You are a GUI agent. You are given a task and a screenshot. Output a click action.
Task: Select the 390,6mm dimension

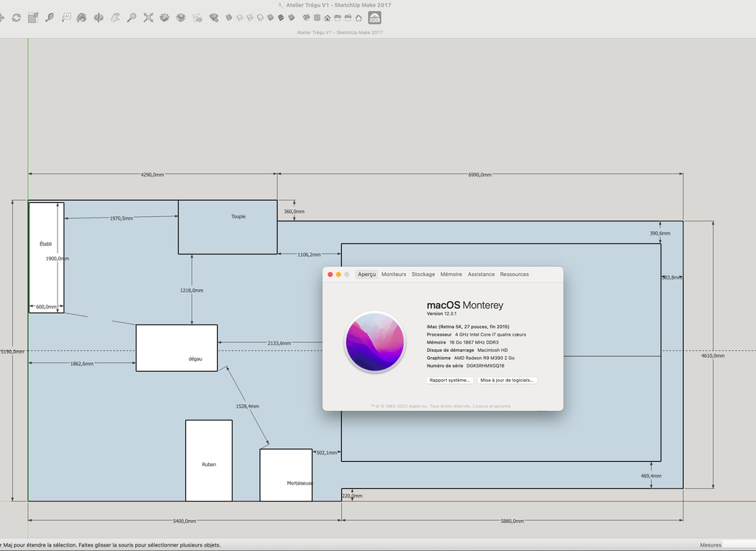point(659,233)
